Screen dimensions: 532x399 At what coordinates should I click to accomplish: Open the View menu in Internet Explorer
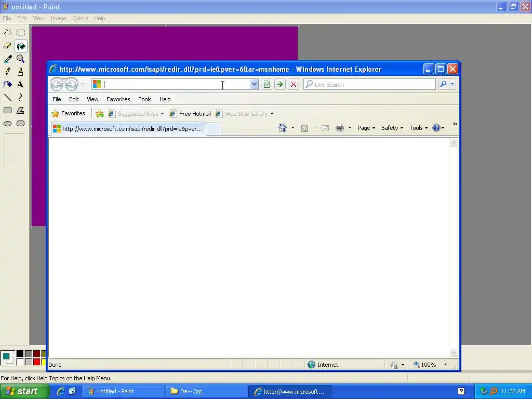92,99
